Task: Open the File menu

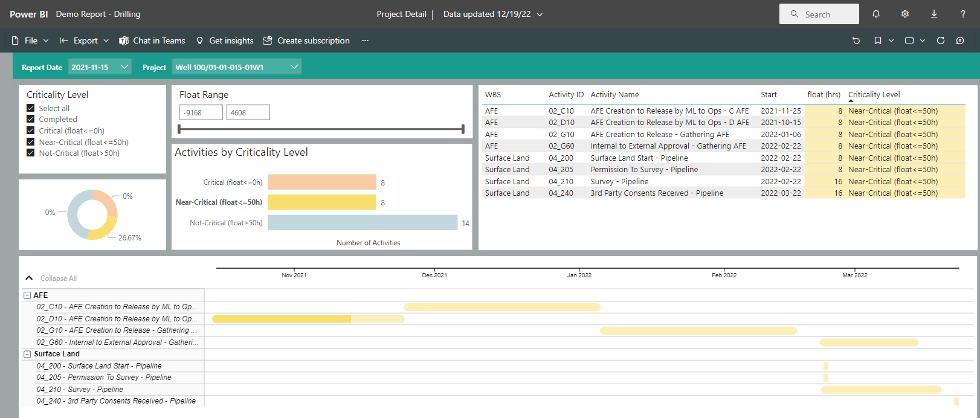Action: tap(30, 40)
